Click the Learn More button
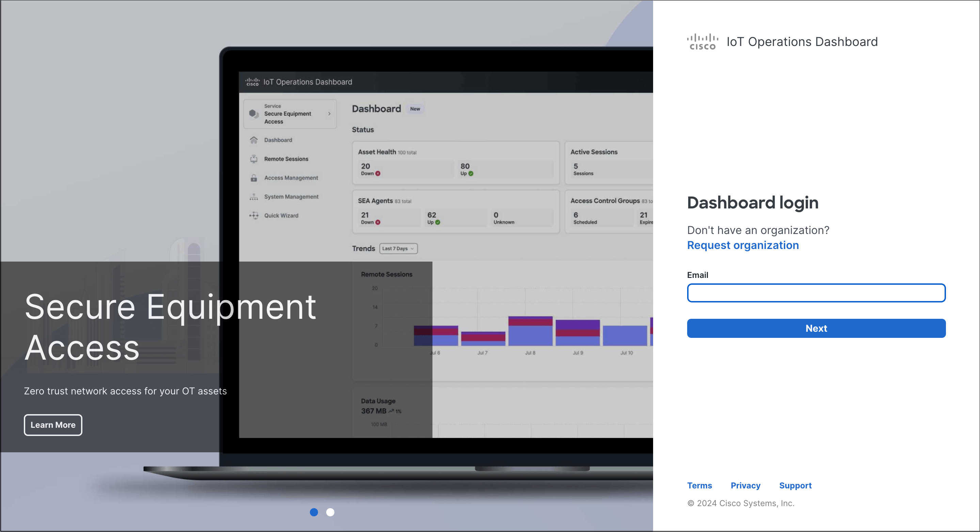The width and height of the screenshot is (980, 532). click(x=53, y=425)
